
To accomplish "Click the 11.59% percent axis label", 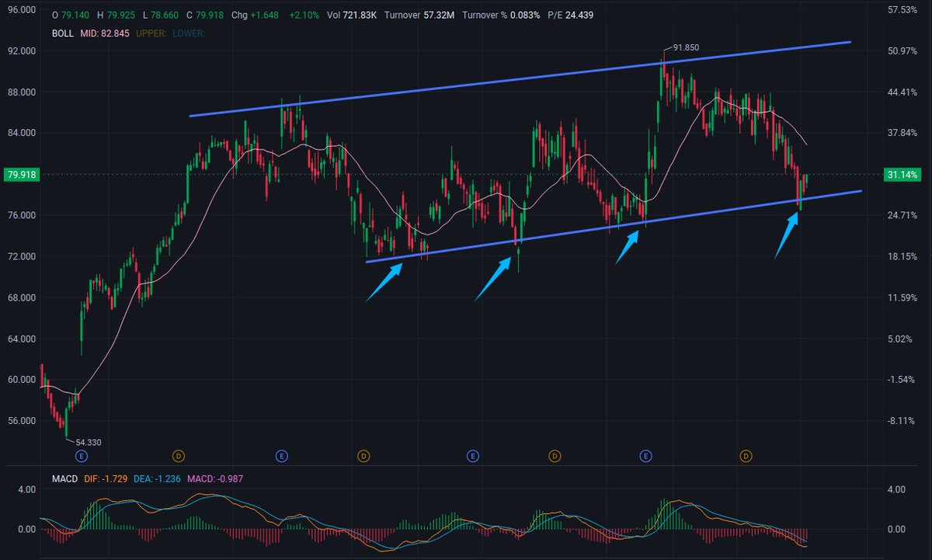I will point(902,297).
